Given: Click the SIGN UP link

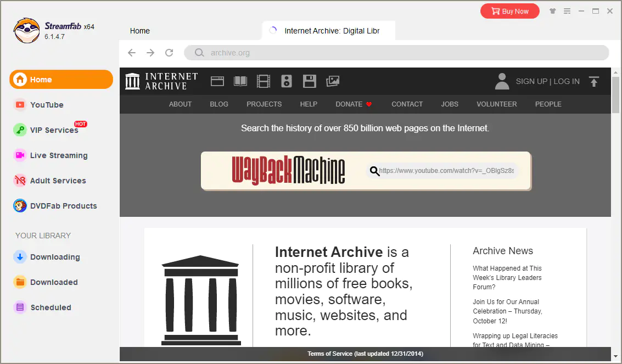Looking at the screenshot, I should coord(531,81).
